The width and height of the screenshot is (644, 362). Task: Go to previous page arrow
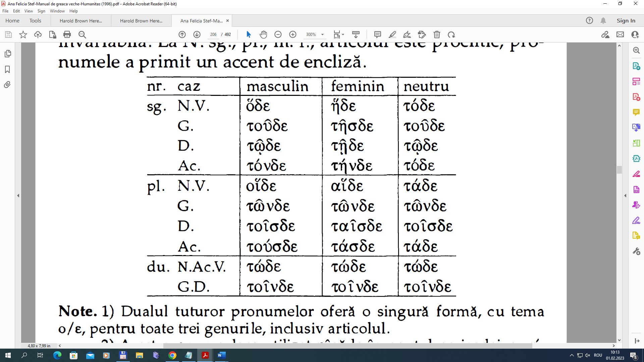pos(182,35)
